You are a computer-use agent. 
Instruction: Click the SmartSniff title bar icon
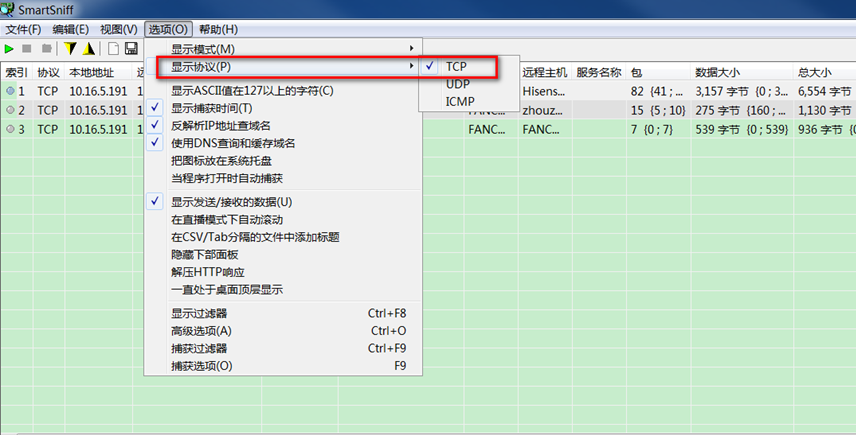(7, 9)
